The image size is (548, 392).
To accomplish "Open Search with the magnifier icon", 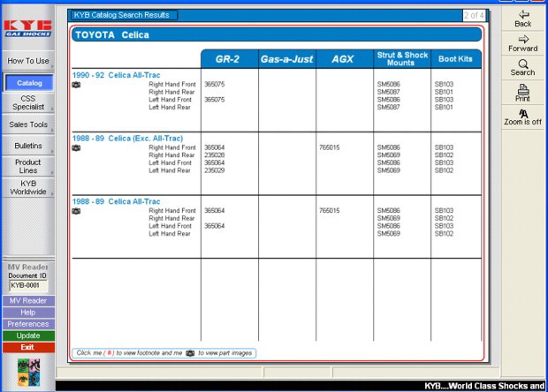I will pos(522,67).
